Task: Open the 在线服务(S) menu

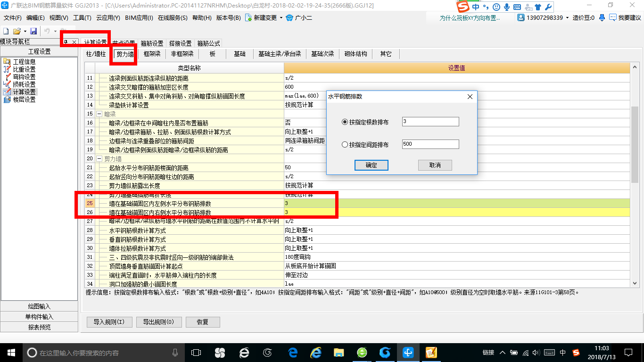Action: click(173, 18)
